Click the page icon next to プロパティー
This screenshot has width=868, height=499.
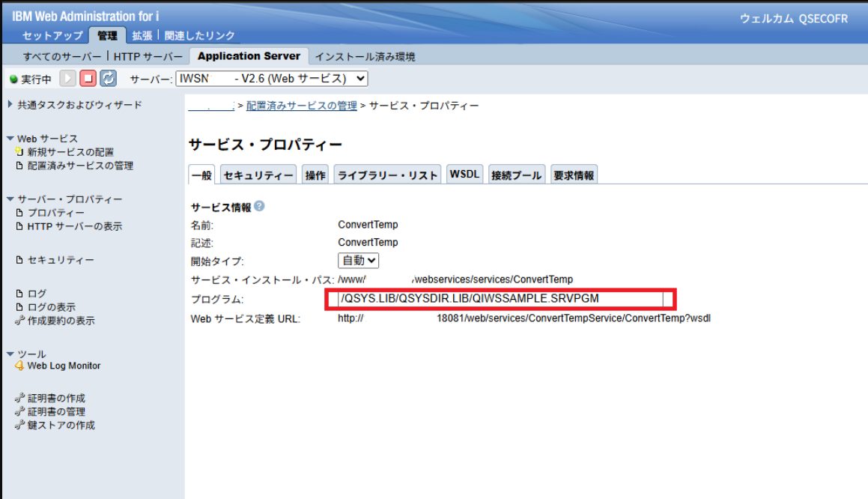(19, 212)
